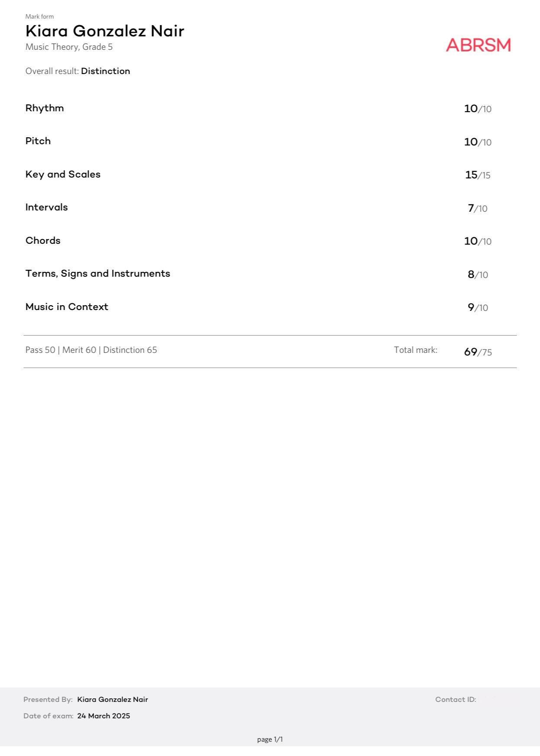Image resolution: width=540 pixels, height=756 pixels.
Task: Select the Intervals section label
Action: point(47,207)
